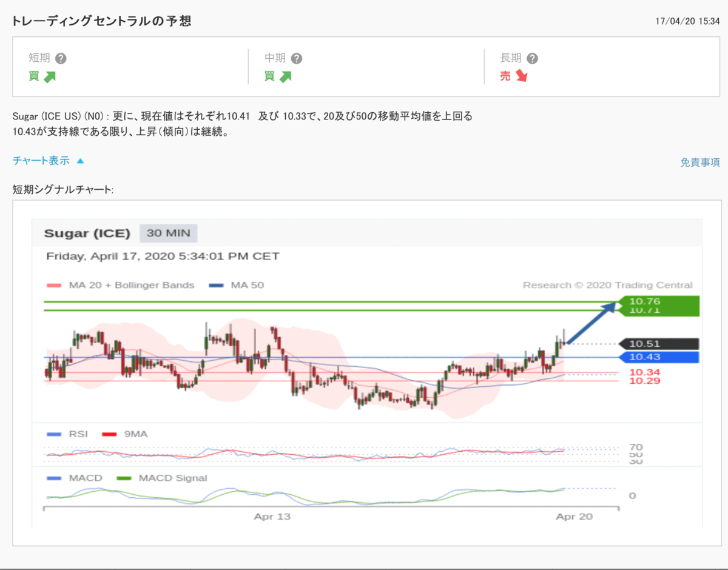
Task: Open the help icon next to 中期
Action: 296,59
